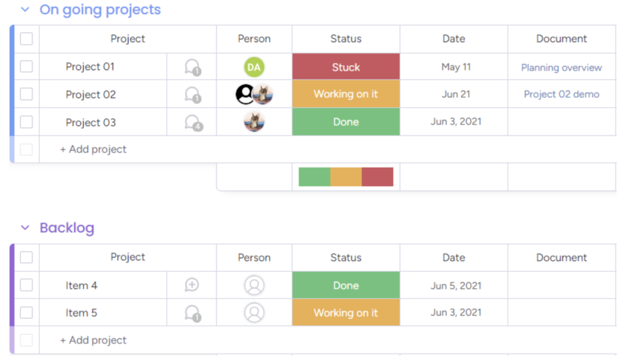Click the Date column header in On going projects
This screenshot has height=364, width=630.
coord(453,39)
